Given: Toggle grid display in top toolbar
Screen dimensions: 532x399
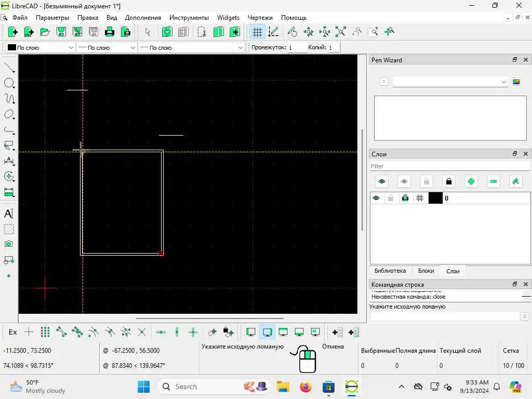Looking at the screenshot, I should point(257,32).
